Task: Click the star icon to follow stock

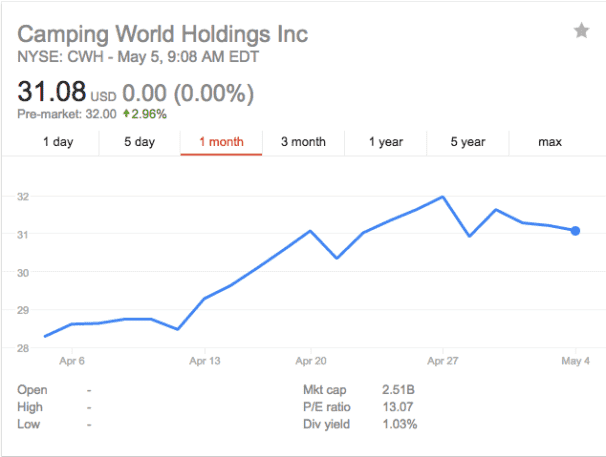Action: click(x=581, y=31)
